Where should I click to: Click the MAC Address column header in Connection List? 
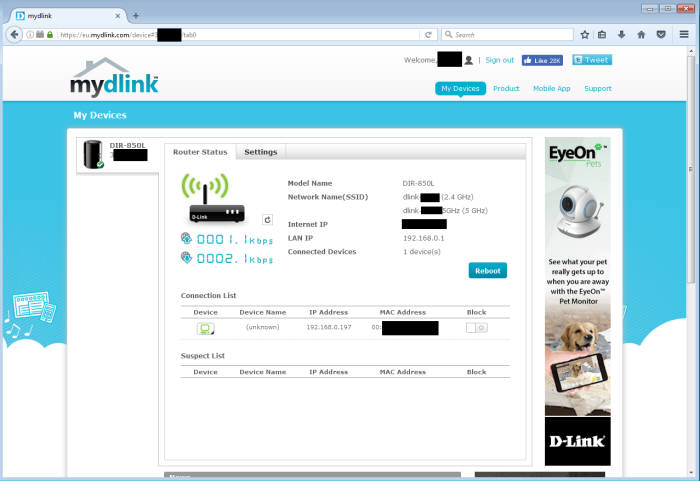[x=403, y=312]
